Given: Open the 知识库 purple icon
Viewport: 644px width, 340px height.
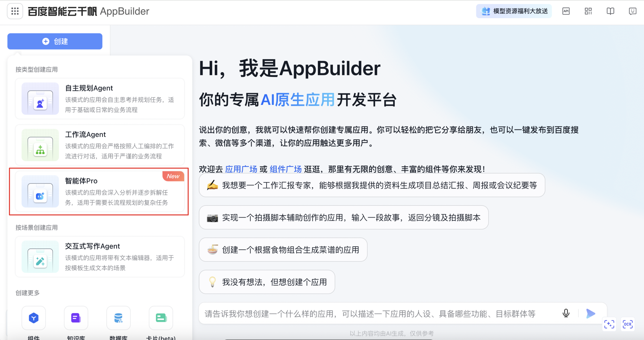Looking at the screenshot, I should click(76, 318).
